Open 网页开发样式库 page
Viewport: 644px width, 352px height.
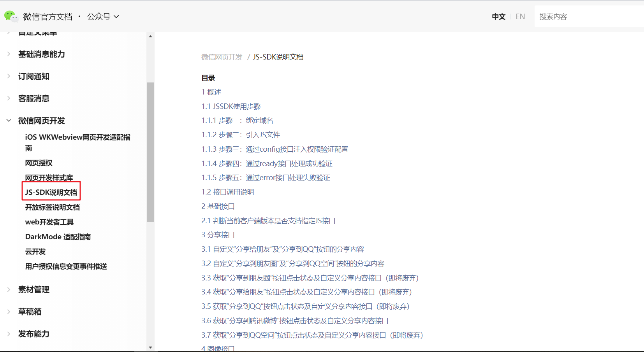click(49, 178)
